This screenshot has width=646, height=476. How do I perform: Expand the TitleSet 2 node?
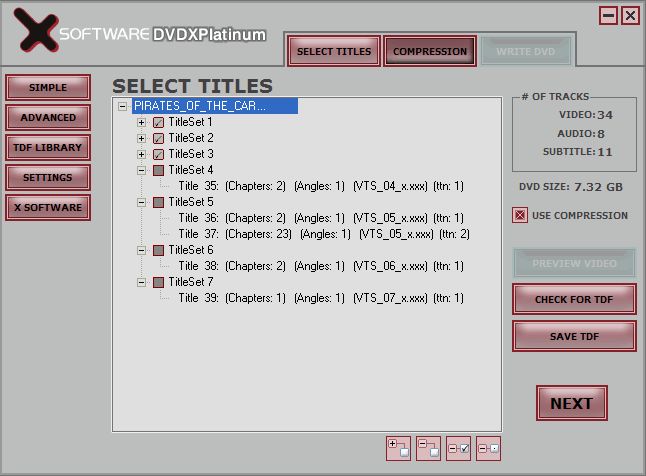(141, 138)
